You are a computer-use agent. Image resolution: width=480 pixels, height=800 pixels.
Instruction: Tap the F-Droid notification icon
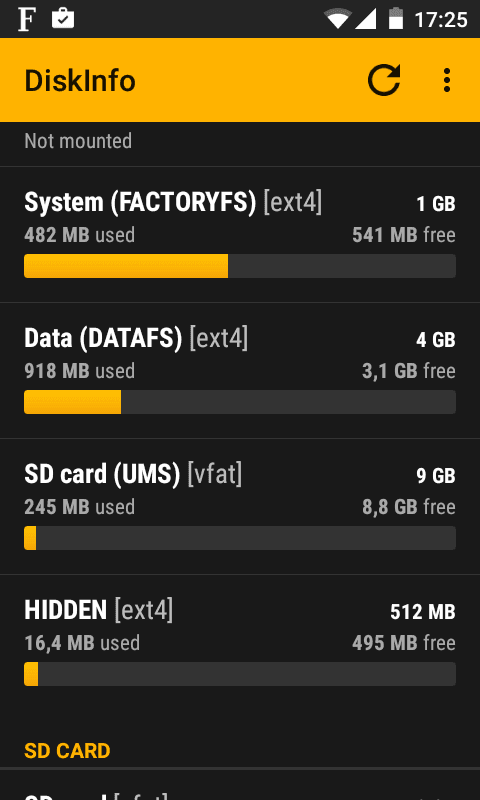[x=27, y=20]
